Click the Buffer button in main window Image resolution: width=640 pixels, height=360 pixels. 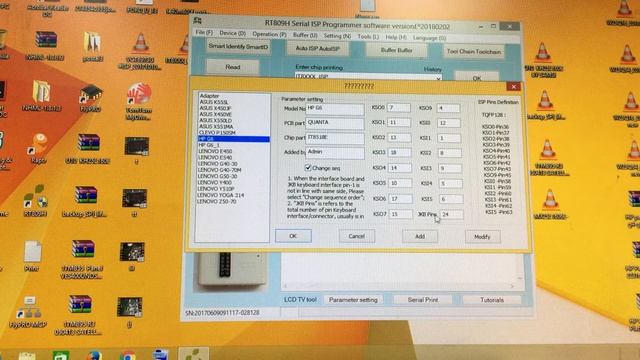396,50
